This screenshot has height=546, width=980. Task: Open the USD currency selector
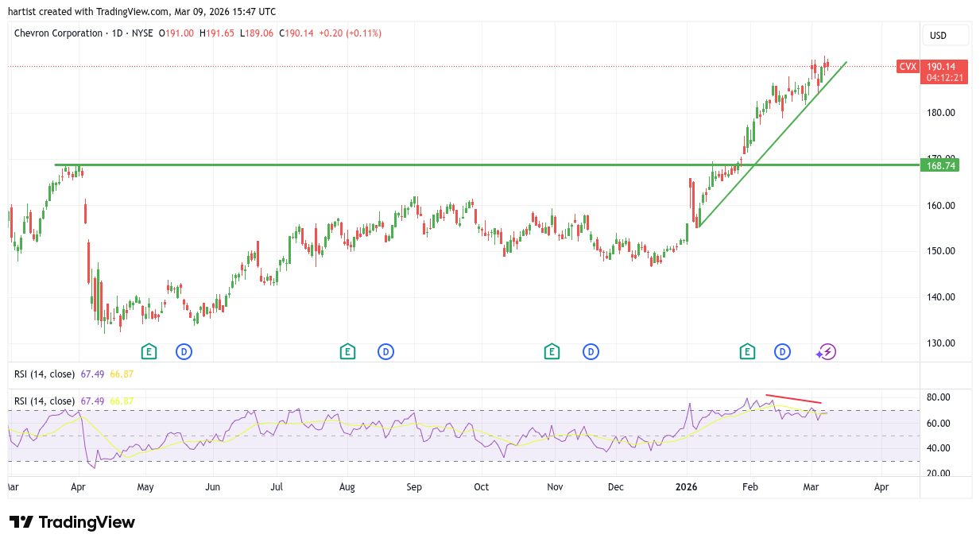click(945, 36)
